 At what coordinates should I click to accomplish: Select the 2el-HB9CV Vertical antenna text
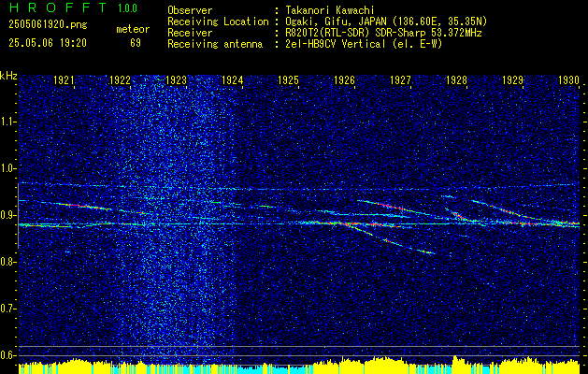(364, 44)
